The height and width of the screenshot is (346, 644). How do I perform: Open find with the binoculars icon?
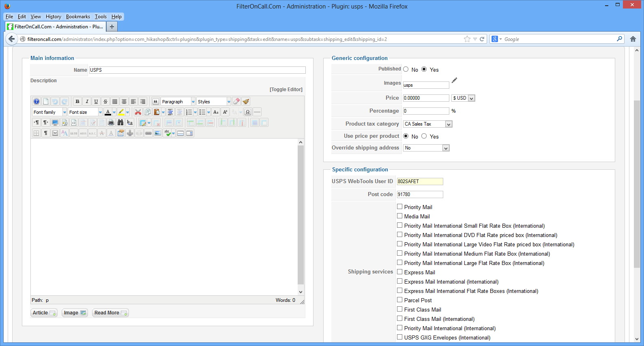pyautogui.click(x=120, y=122)
